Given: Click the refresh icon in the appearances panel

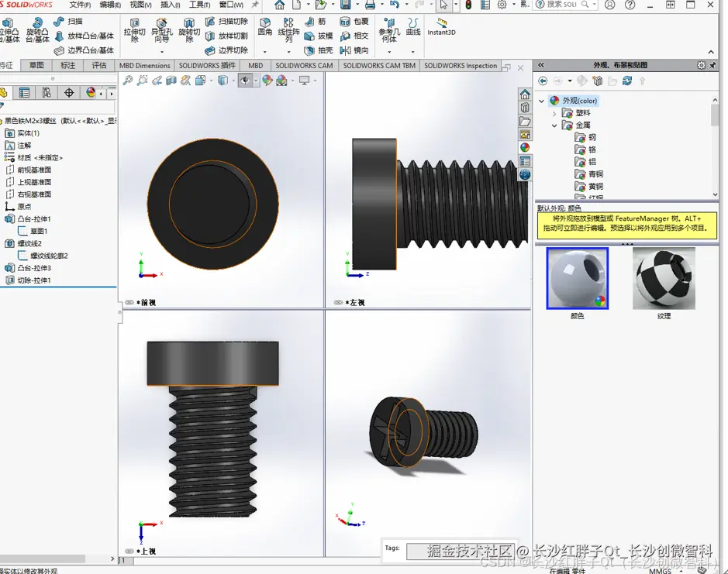Looking at the screenshot, I should [x=627, y=81].
